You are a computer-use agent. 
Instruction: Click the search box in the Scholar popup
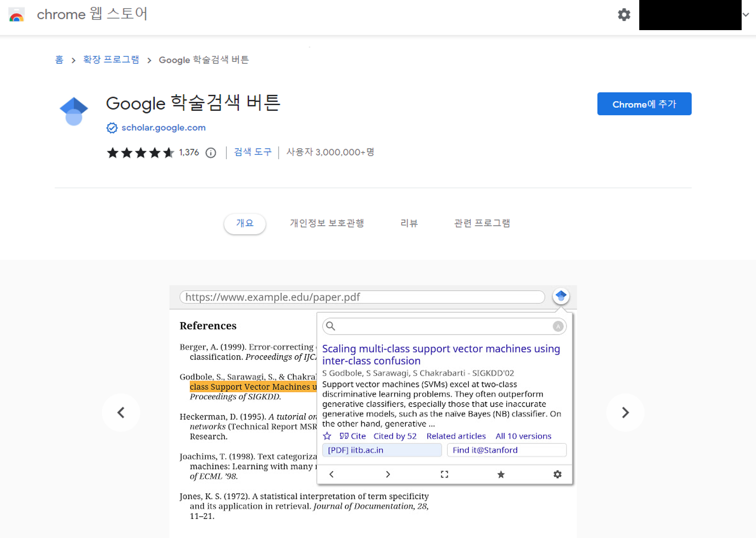(444, 326)
